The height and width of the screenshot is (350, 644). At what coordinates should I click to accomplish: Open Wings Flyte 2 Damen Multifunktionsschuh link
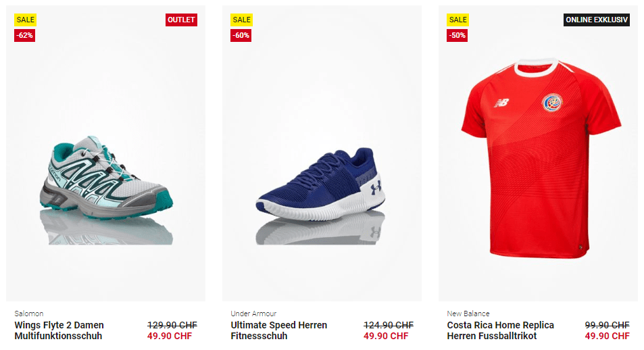[59, 330]
